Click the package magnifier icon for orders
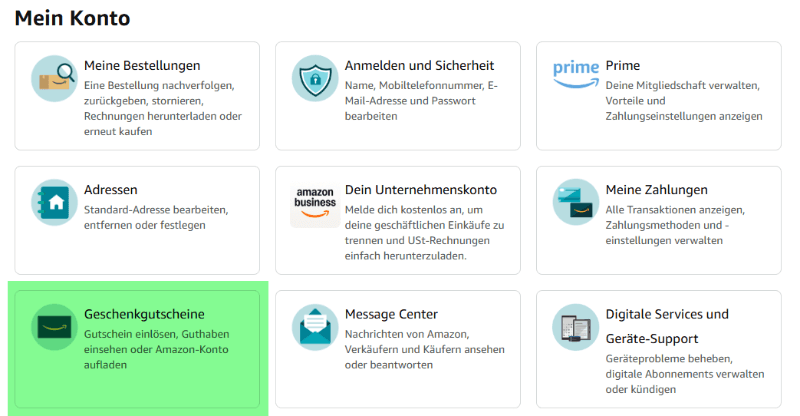This screenshot has height=416, width=800. pyautogui.click(x=54, y=79)
